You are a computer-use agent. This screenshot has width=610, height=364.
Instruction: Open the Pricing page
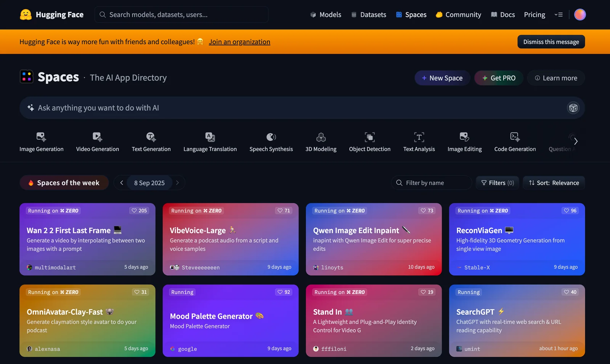click(x=535, y=14)
